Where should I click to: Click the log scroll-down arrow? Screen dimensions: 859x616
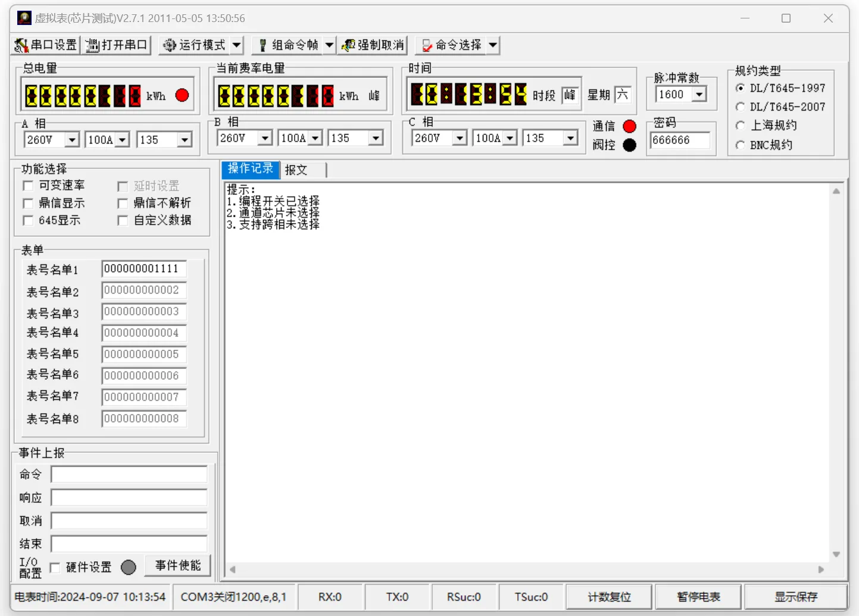(836, 554)
